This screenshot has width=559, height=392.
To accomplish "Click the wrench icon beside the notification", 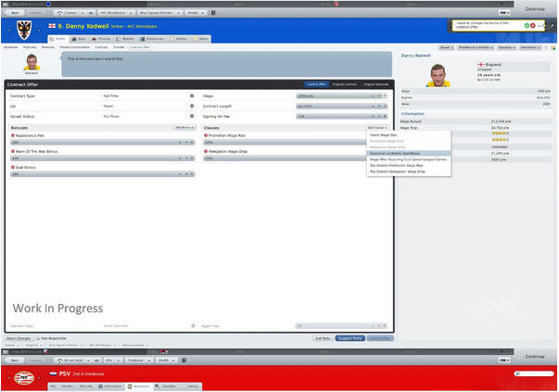I will click(552, 26).
